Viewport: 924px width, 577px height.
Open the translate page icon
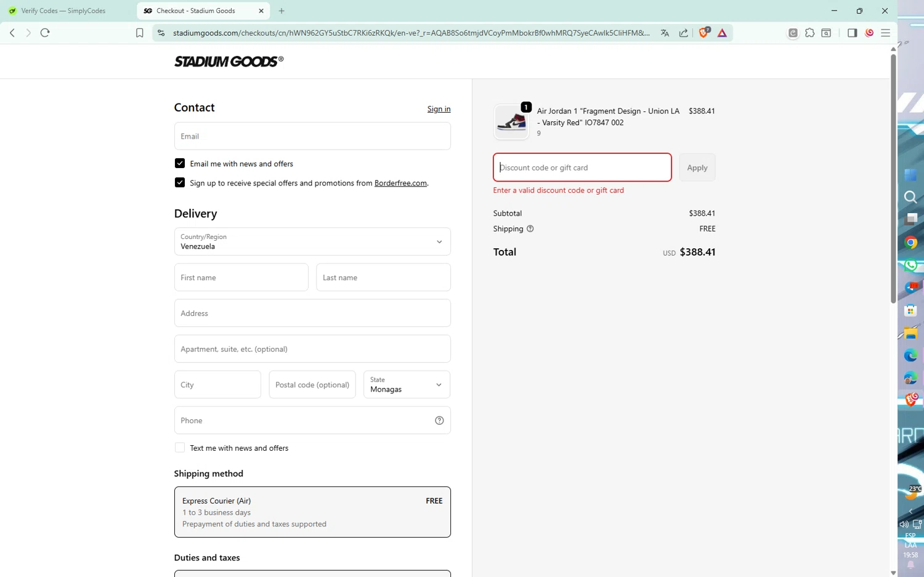click(x=665, y=33)
